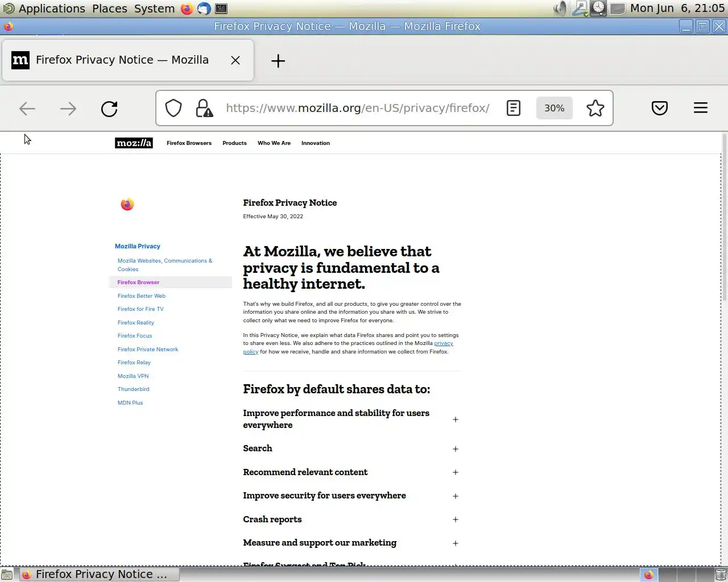Open MDN Plus privacy link
This screenshot has height=582, width=728.
coord(130,403)
